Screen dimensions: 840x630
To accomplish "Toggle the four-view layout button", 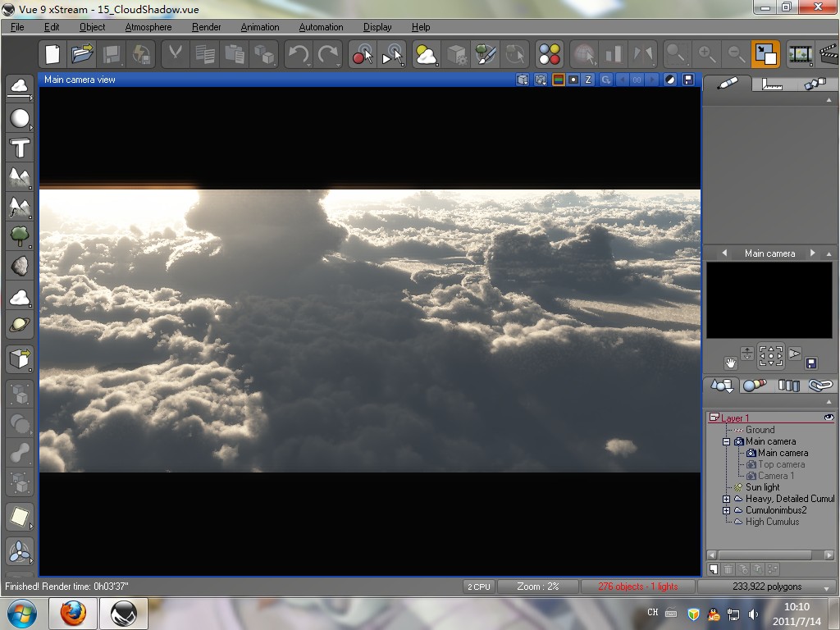I will tap(765, 55).
